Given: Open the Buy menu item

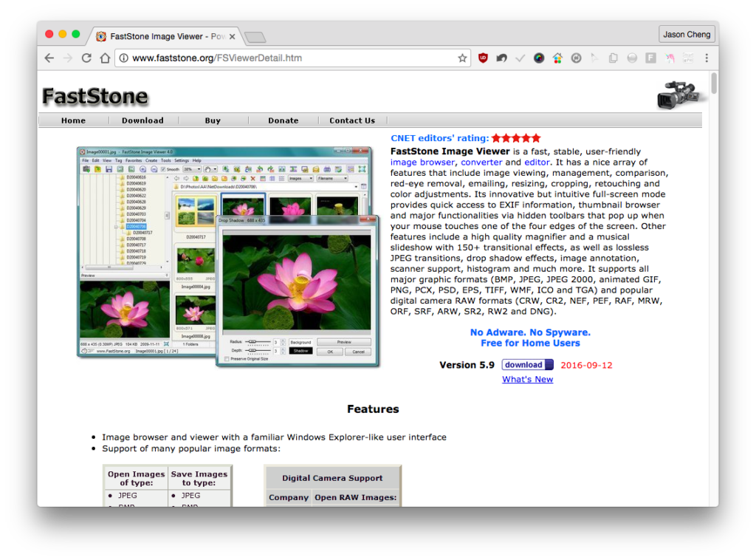Looking at the screenshot, I should pyautogui.click(x=213, y=120).
